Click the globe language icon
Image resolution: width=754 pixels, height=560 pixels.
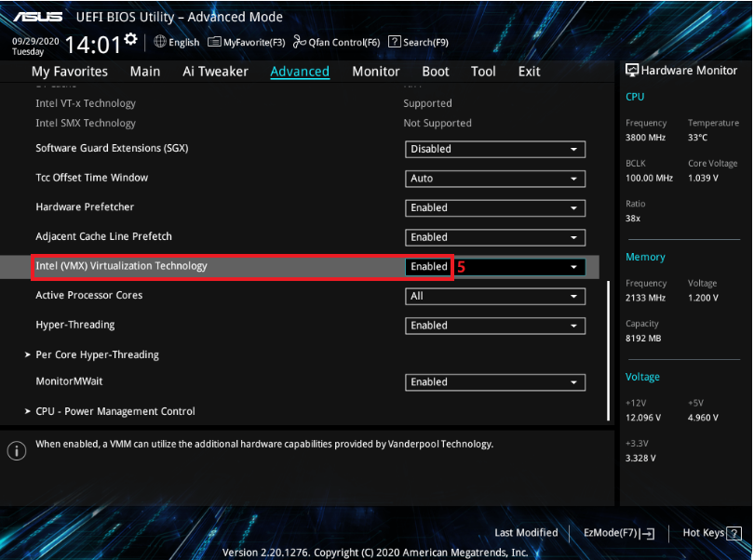(159, 42)
